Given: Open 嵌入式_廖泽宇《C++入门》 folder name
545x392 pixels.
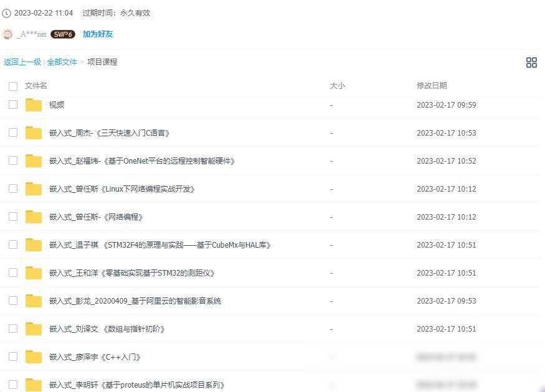Looking at the screenshot, I should coord(95,357).
